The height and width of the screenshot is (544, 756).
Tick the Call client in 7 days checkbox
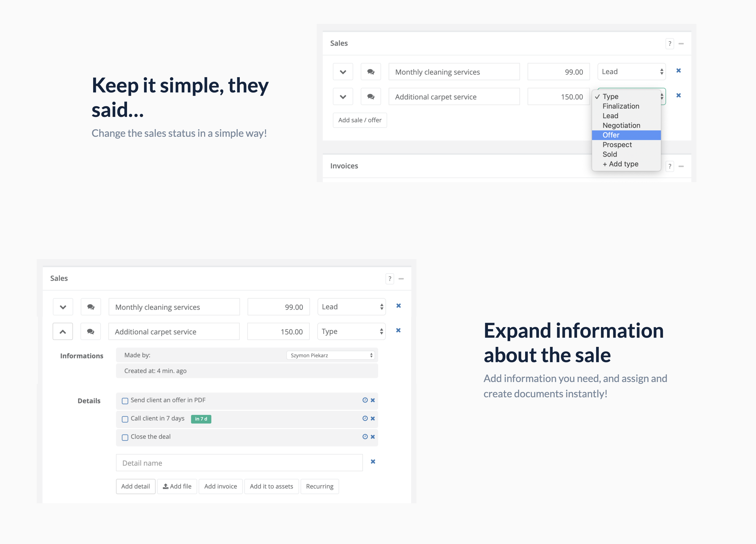125,419
